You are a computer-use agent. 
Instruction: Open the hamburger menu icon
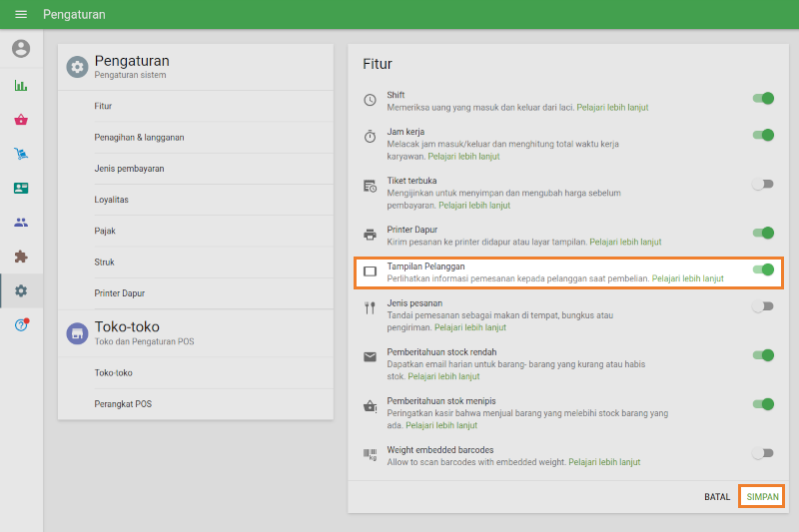(21, 15)
